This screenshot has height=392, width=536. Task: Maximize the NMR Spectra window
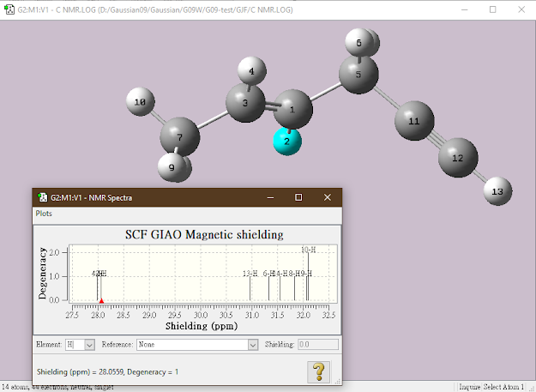[x=298, y=197]
